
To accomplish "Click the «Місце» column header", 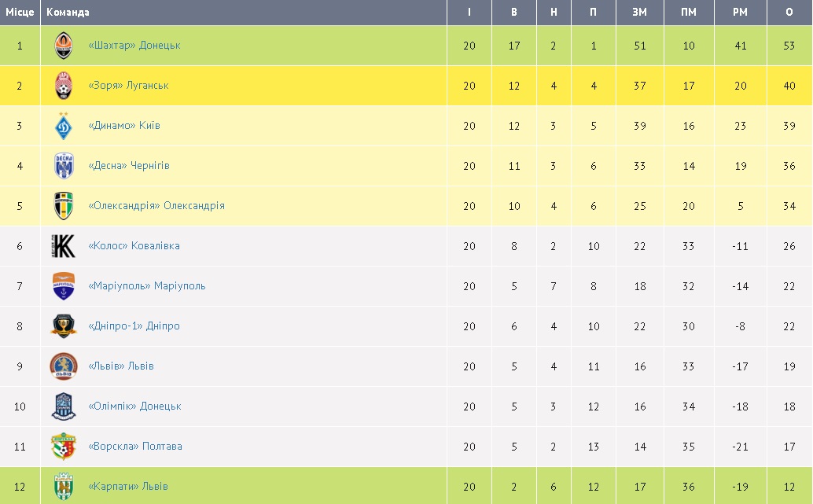I will coord(20,13).
